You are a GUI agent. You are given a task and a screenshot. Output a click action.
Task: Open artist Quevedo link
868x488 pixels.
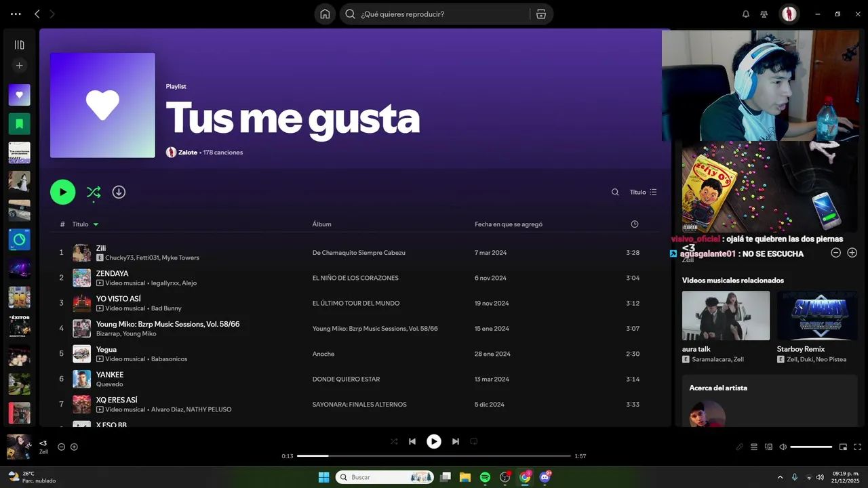(109, 384)
